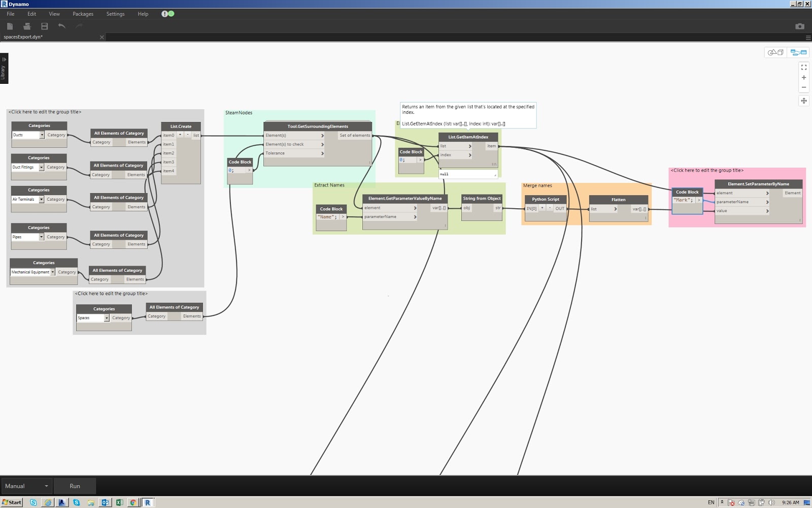This screenshot has height=508, width=812.
Task: Zoom out using the minus icon
Action: tap(804, 87)
